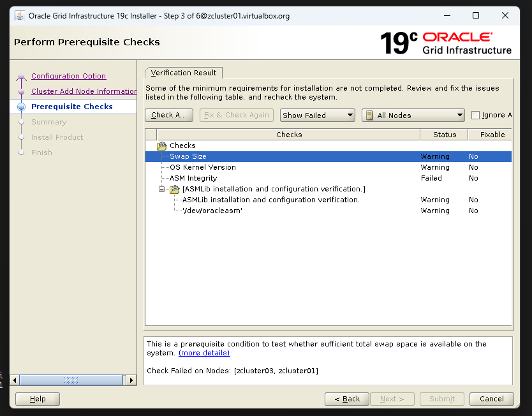Click the Java installer icon in title bar
This screenshot has width=532, height=416.
point(20,15)
